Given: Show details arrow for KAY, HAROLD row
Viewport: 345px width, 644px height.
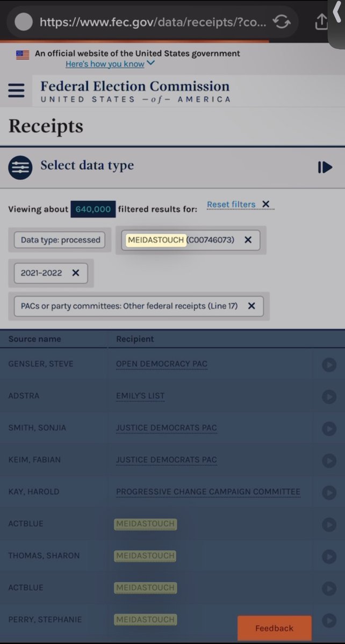Looking at the screenshot, I should pyautogui.click(x=328, y=492).
